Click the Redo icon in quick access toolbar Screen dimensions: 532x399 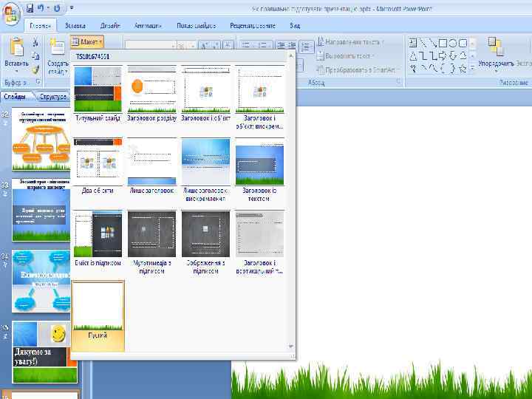[57, 8]
